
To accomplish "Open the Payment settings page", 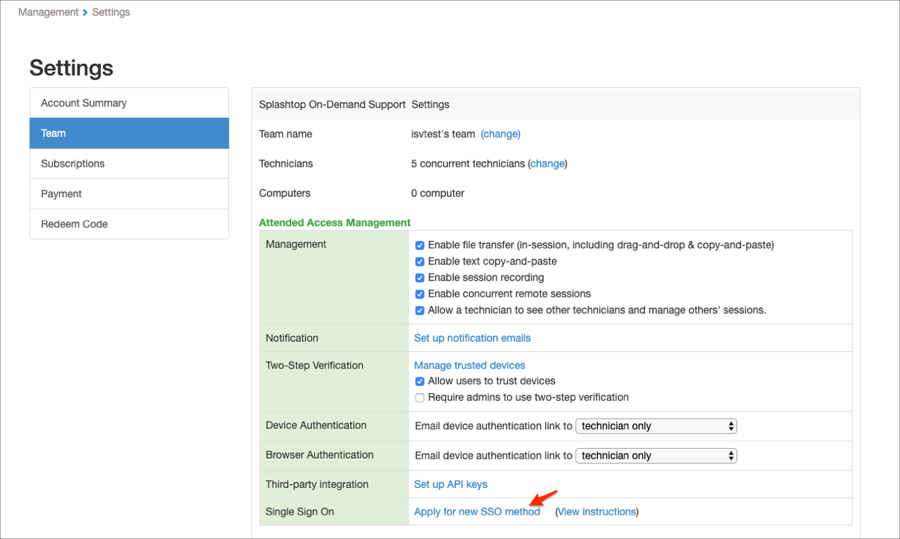I will click(62, 194).
